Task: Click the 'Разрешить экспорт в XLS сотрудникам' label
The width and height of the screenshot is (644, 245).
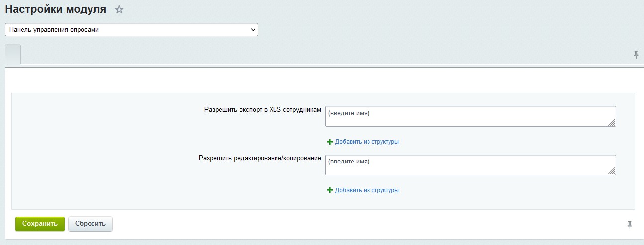Action: coord(262,110)
